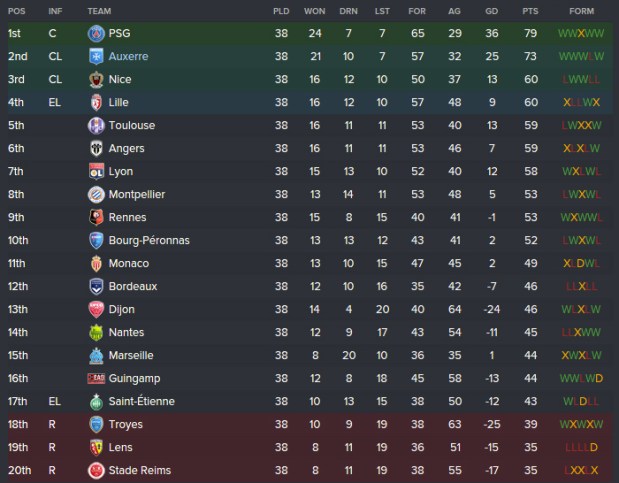619x483 pixels.
Task: Sort standings by TEAM column header
Action: tap(99, 11)
